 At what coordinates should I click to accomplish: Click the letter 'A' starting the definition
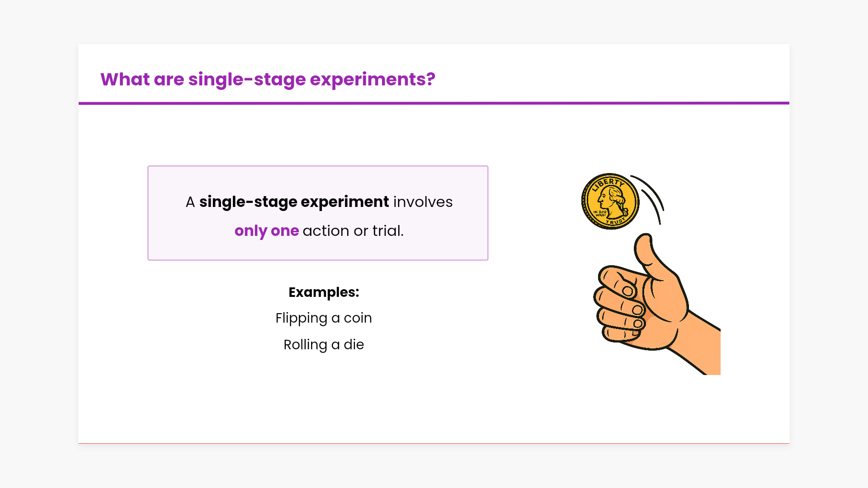click(190, 202)
